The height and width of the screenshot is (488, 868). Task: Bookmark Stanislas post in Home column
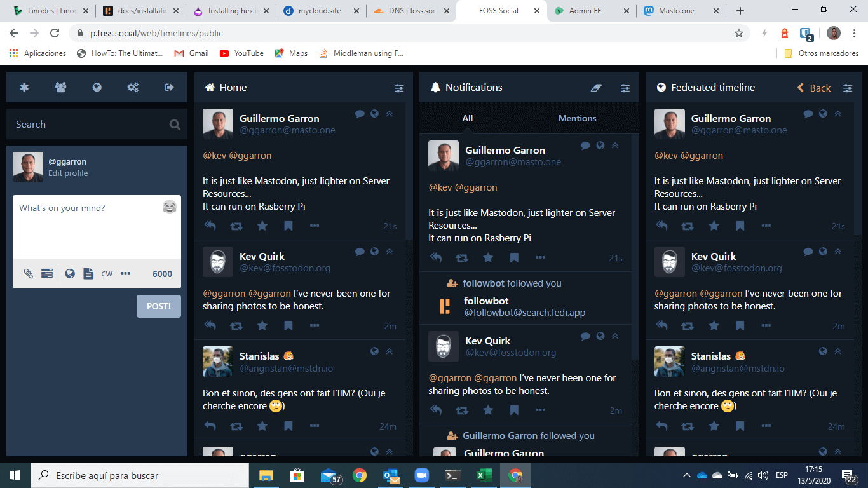point(288,426)
